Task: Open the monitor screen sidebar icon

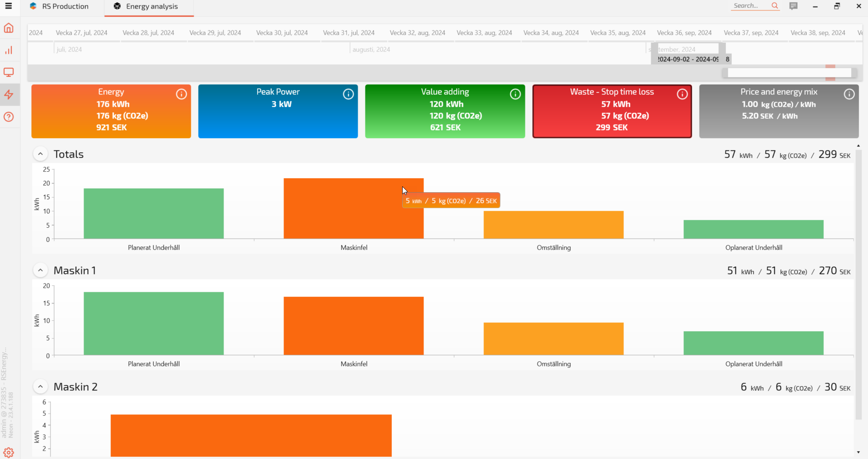Action: [9, 72]
